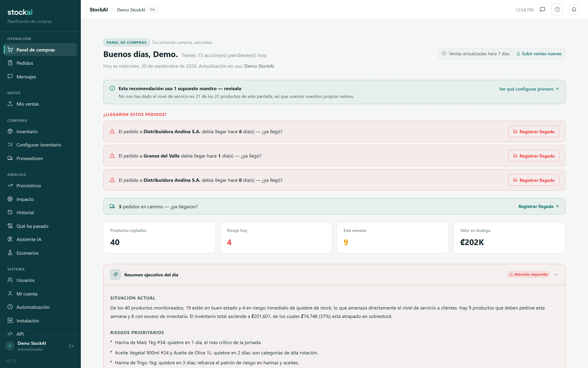Click the Día badge in breadcrumb
The width and height of the screenshot is (588, 368).
tap(153, 10)
